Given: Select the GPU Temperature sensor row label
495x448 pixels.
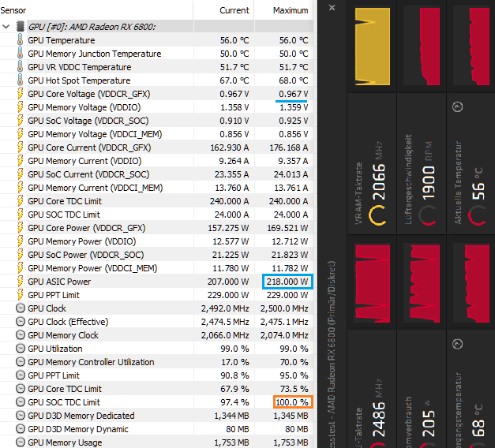Looking at the screenshot, I should pos(62,40).
